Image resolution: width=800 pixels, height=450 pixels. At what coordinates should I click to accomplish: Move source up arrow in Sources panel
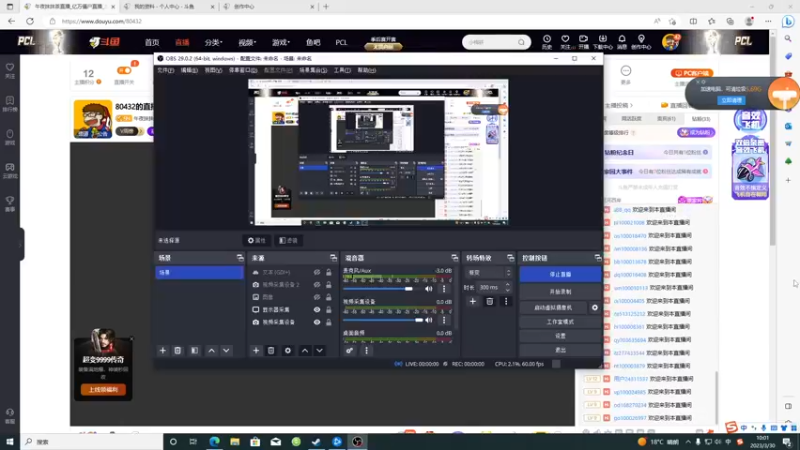[x=305, y=351]
